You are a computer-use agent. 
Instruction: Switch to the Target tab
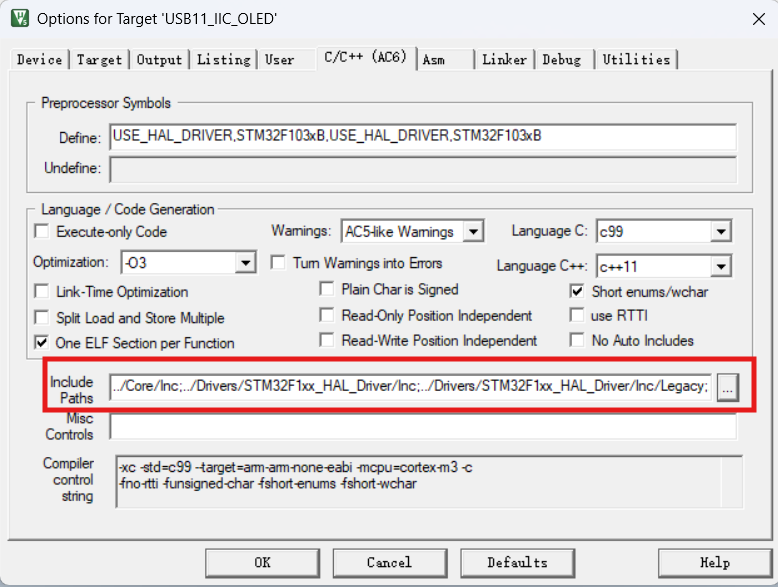(99, 60)
